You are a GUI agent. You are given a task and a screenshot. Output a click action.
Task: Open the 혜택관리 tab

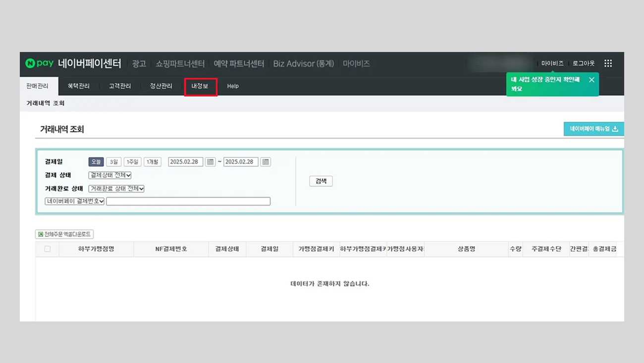click(x=79, y=86)
